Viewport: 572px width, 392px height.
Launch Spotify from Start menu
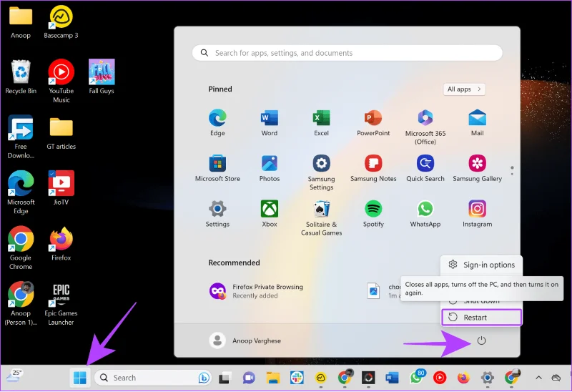click(373, 214)
